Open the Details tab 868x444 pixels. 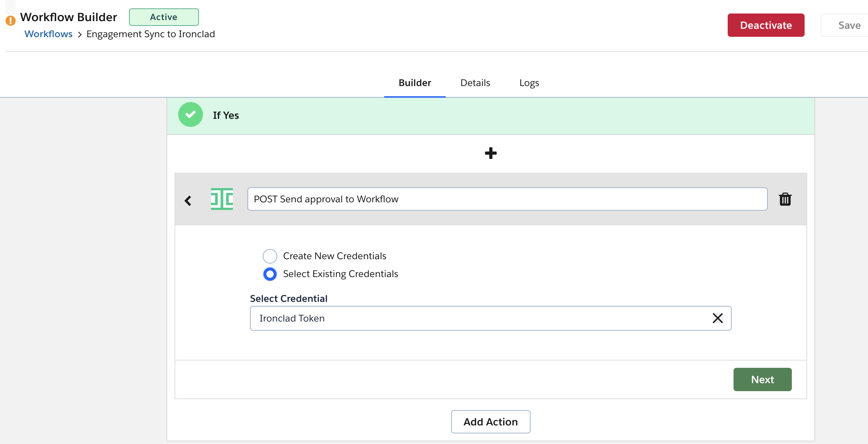[x=475, y=83]
